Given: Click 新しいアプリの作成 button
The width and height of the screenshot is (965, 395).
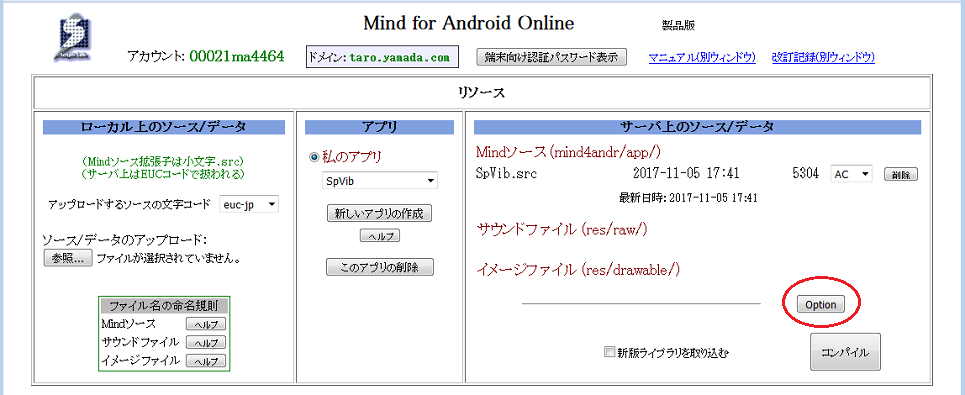Looking at the screenshot, I should [x=380, y=213].
